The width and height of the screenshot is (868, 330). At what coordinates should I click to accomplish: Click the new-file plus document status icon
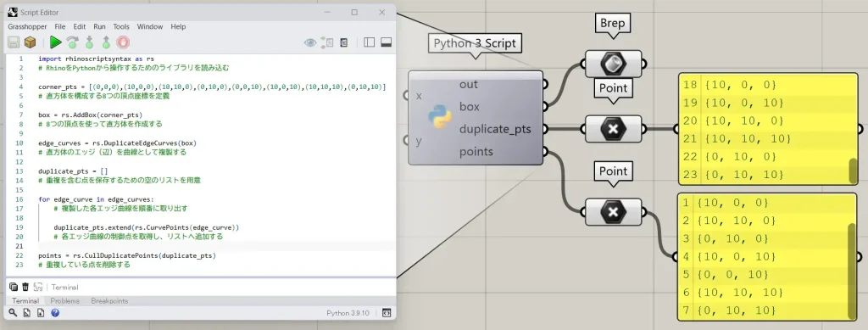tap(41, 313)
